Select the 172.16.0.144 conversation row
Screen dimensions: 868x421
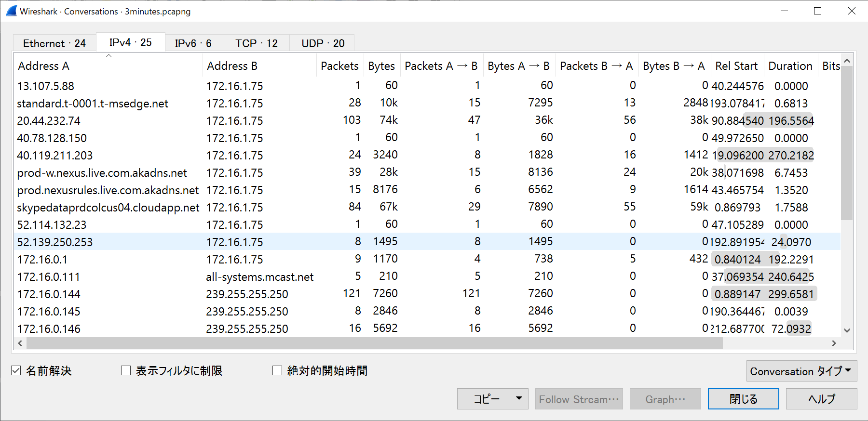point(427,294)
